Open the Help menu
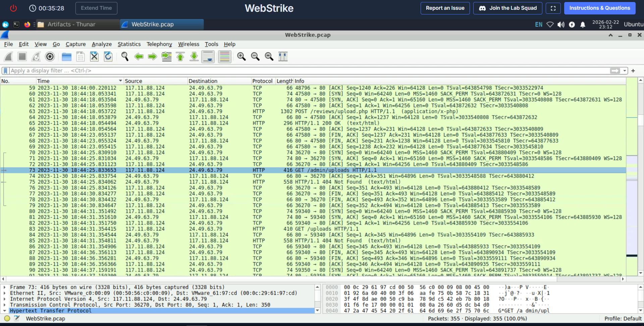644x326 pixels. click(x=230, y=44)
